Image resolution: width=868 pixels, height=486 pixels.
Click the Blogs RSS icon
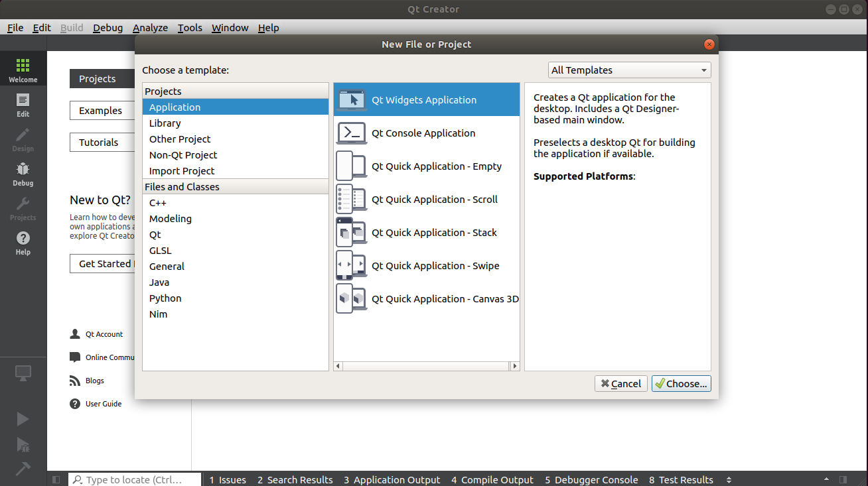[x=75, y=381]
